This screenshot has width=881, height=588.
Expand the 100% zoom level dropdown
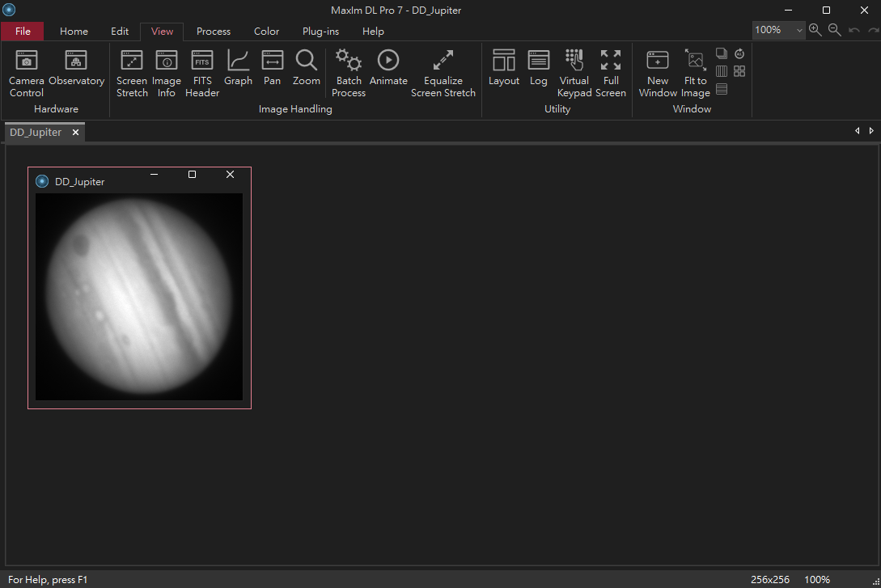coord(799,30)
